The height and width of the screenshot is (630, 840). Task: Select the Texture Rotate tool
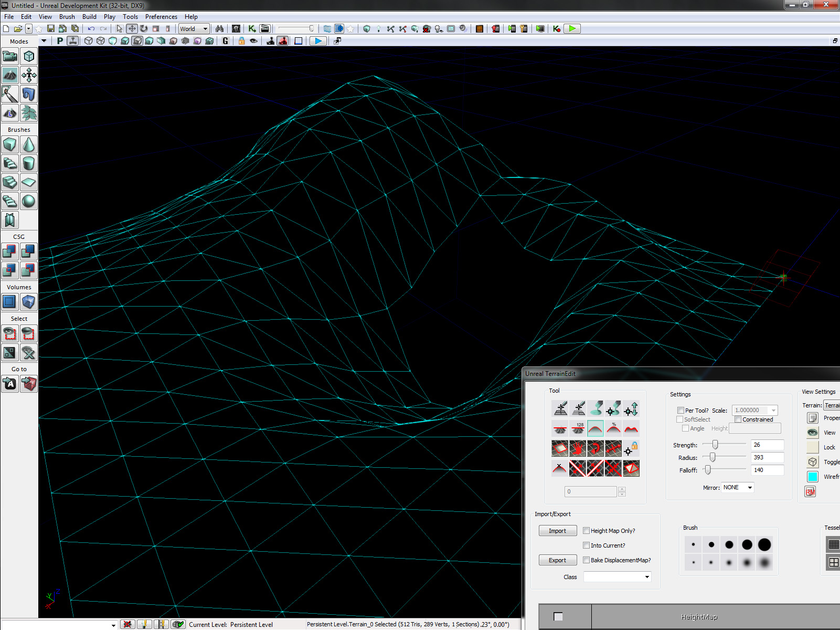[596, 448]
